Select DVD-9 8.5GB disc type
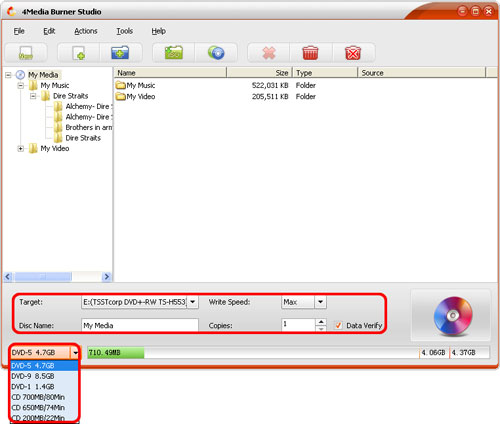Image resolution: width=500 pixels, height=424 pixels. [x=44, y=376]
